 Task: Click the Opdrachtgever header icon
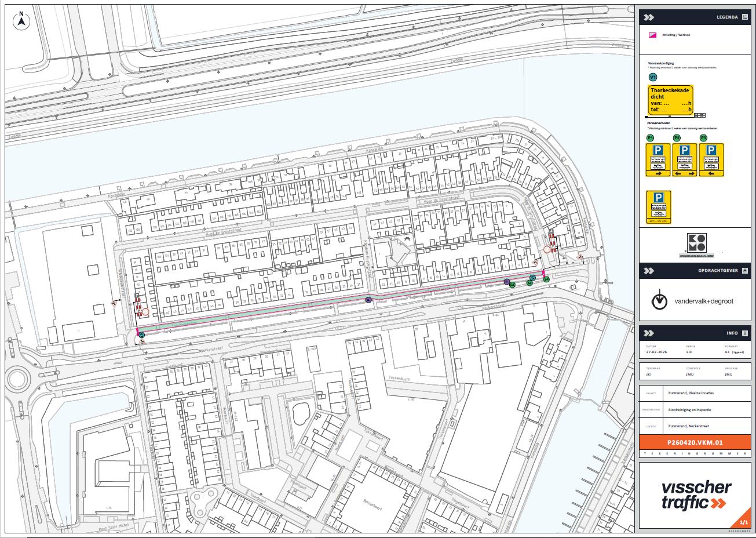(x=744, y=271)
